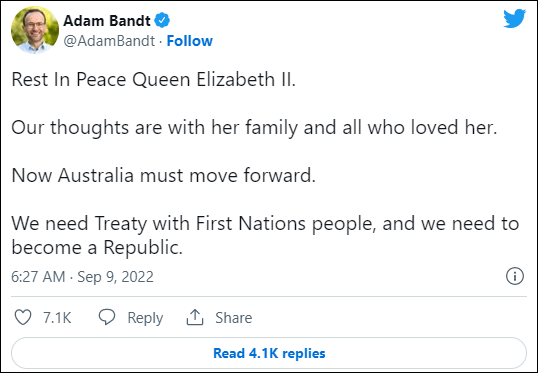
Task: Click the reply speech bubble icon
Action: coord(107,317)
